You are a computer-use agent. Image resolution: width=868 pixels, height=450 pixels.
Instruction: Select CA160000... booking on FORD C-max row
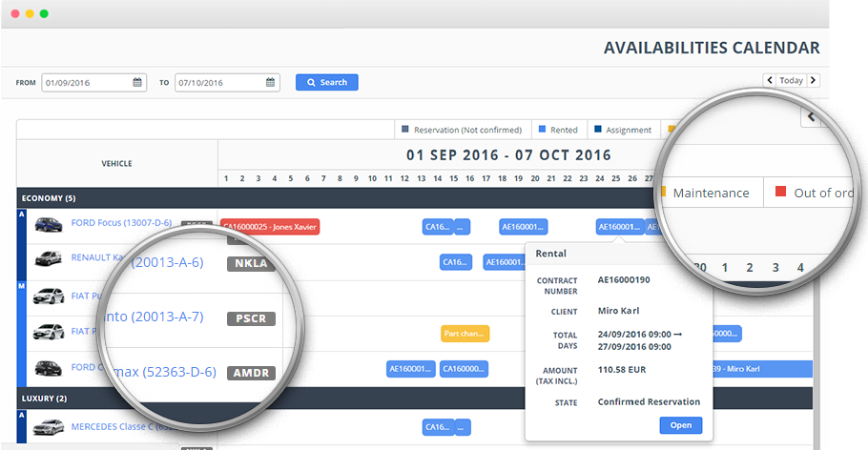point(464,369)
